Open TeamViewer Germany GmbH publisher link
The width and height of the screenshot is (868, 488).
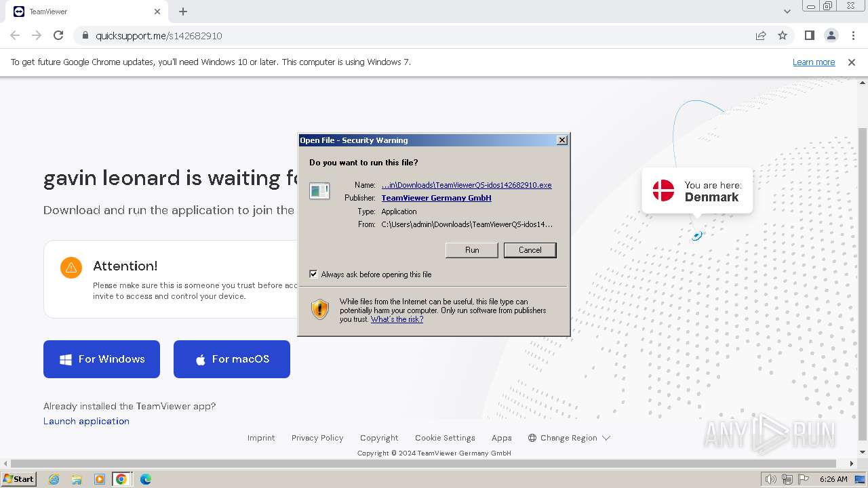click(x=436, y=198)
